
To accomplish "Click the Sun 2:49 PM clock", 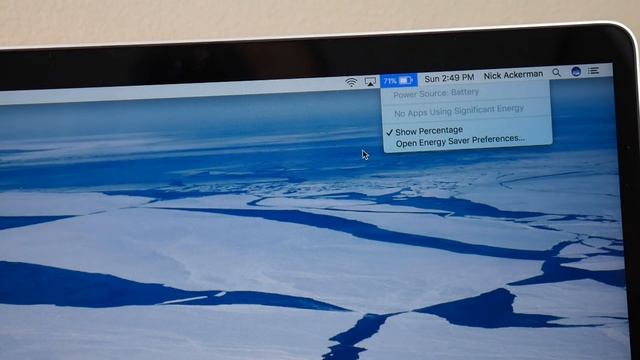I will (449, 78).
